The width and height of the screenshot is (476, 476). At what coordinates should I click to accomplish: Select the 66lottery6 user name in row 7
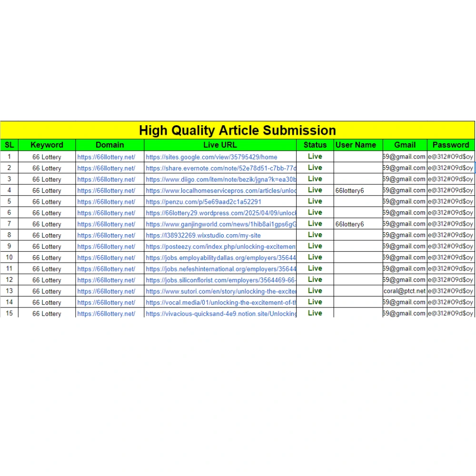pyautogui.click(x=350, y=224)
